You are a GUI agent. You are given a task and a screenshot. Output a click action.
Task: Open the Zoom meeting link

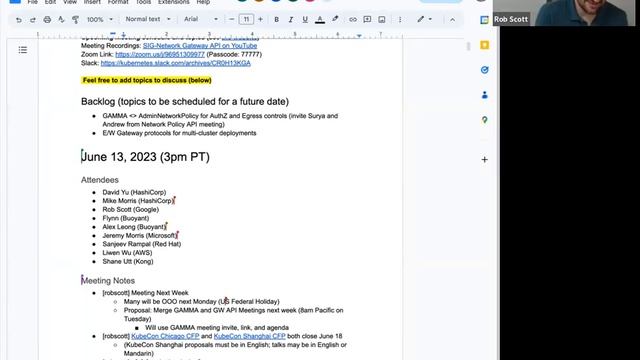point(160,54)
